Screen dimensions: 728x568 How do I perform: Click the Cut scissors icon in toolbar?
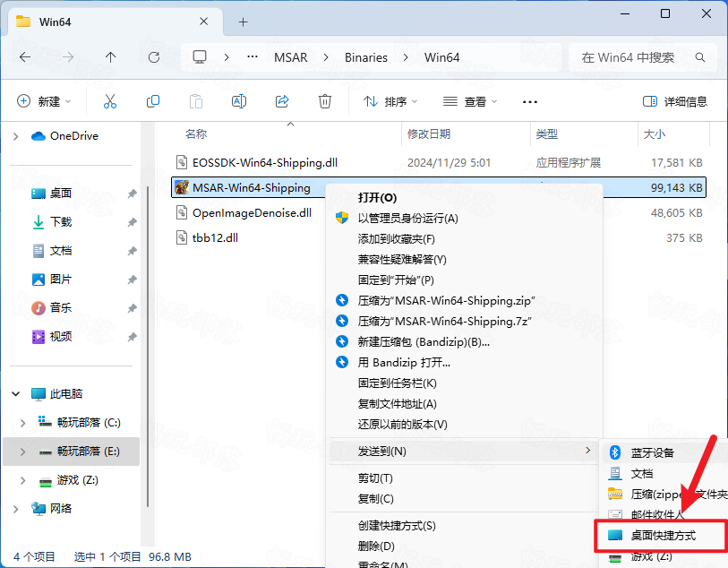coord(110,101)
